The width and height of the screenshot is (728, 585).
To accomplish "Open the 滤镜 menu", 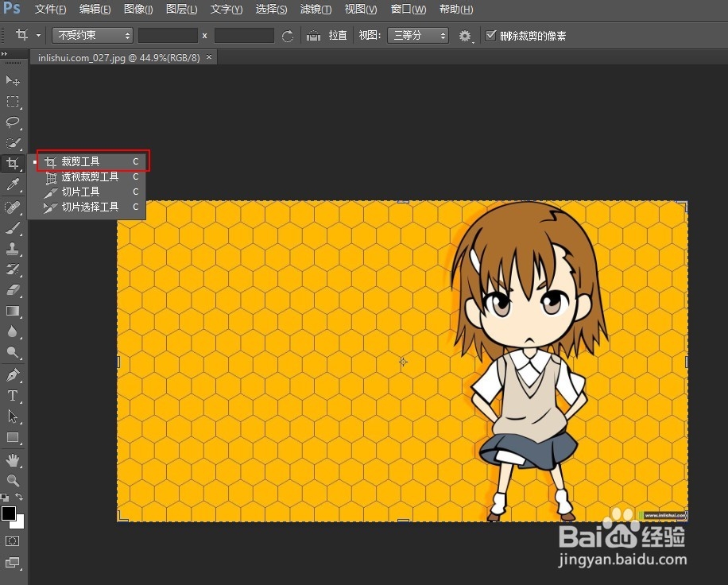I will click(316, 9).
